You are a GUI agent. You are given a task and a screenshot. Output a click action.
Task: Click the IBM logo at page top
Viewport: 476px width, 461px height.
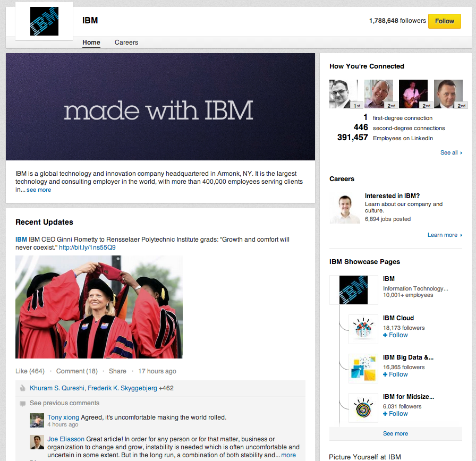point(44,21)
